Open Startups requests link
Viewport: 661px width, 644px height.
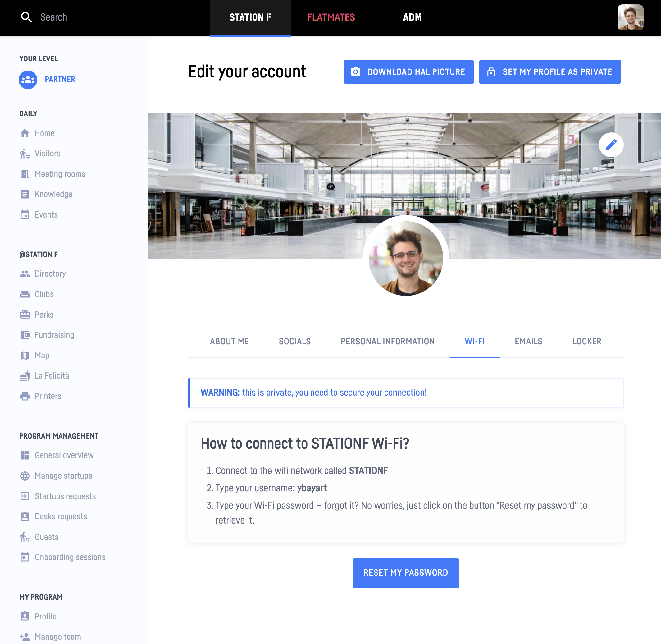[x=65, y=496]
